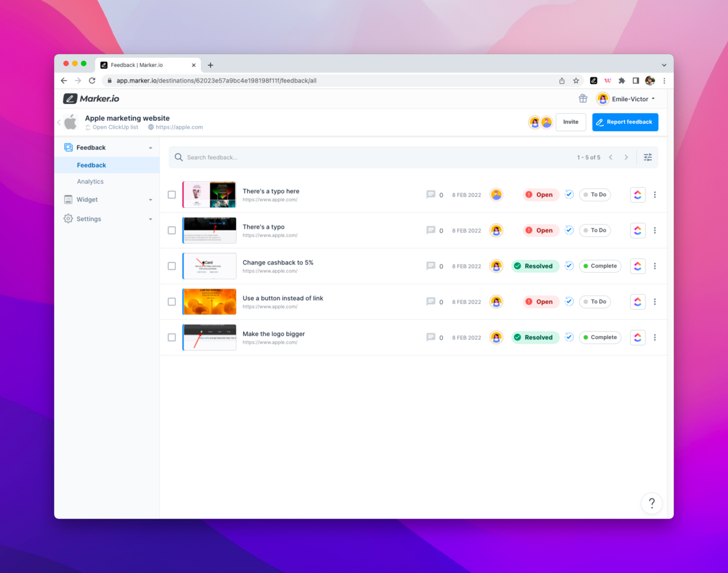The image size is (728, 573).
Task: Open the "Change cashback to 5%" title
Action: tap(278, 262)
